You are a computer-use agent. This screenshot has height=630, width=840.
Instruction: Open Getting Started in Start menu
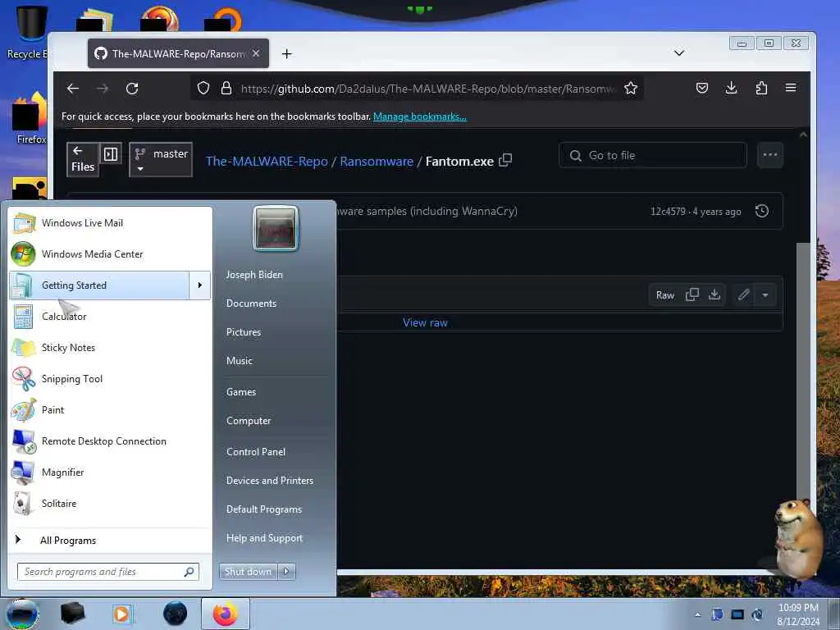[x=99, y=285]
